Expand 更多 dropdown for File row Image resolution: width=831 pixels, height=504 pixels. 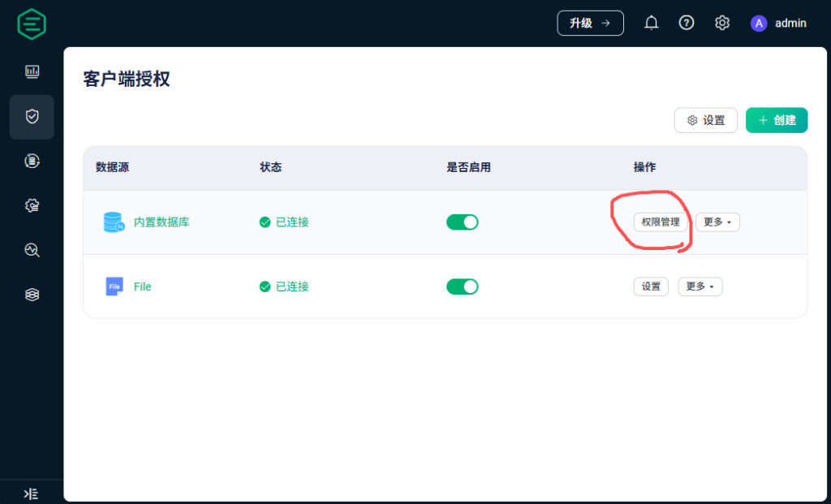700,286
